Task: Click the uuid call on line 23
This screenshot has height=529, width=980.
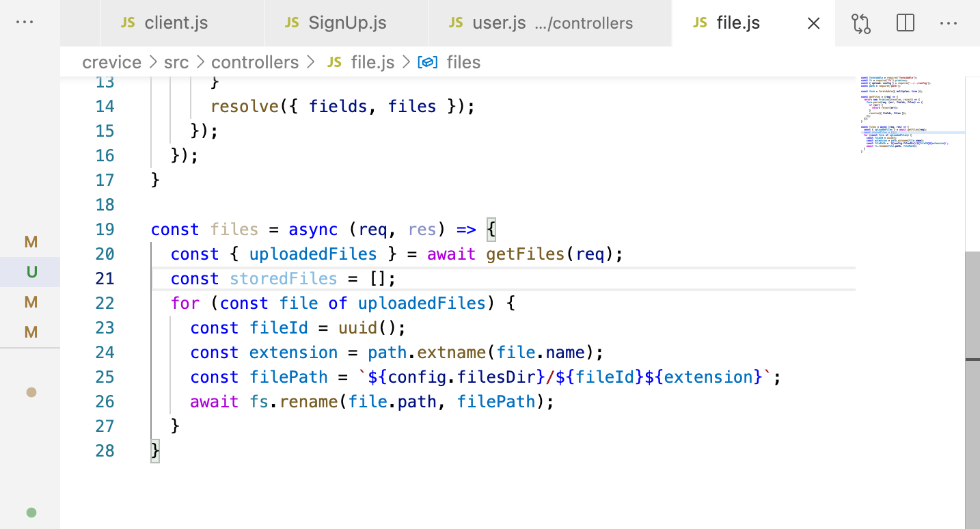Action: 357,328
